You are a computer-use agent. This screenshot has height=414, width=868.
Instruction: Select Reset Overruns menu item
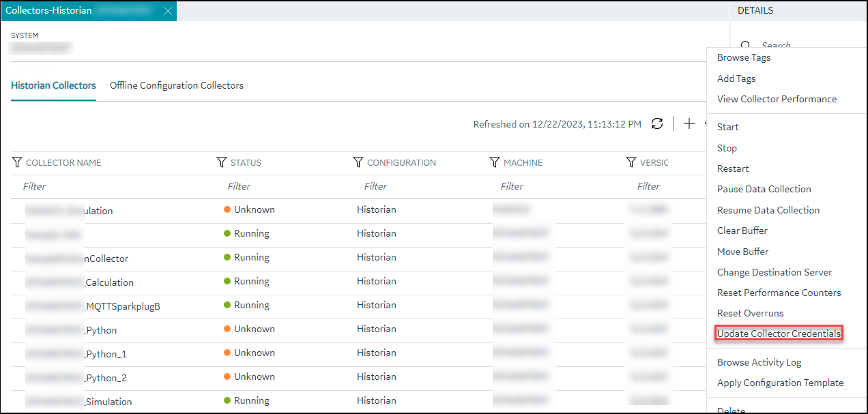pyautogui.click(x=751, y=313)
